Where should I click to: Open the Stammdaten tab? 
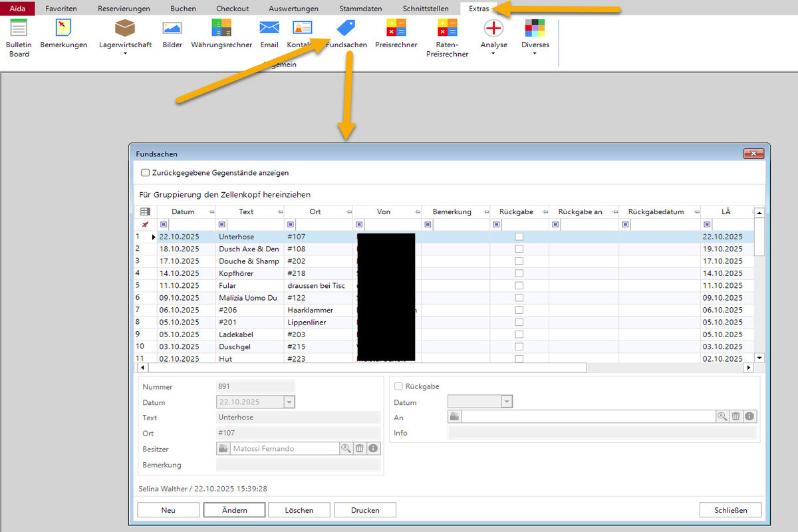click(x=360, y=9)
